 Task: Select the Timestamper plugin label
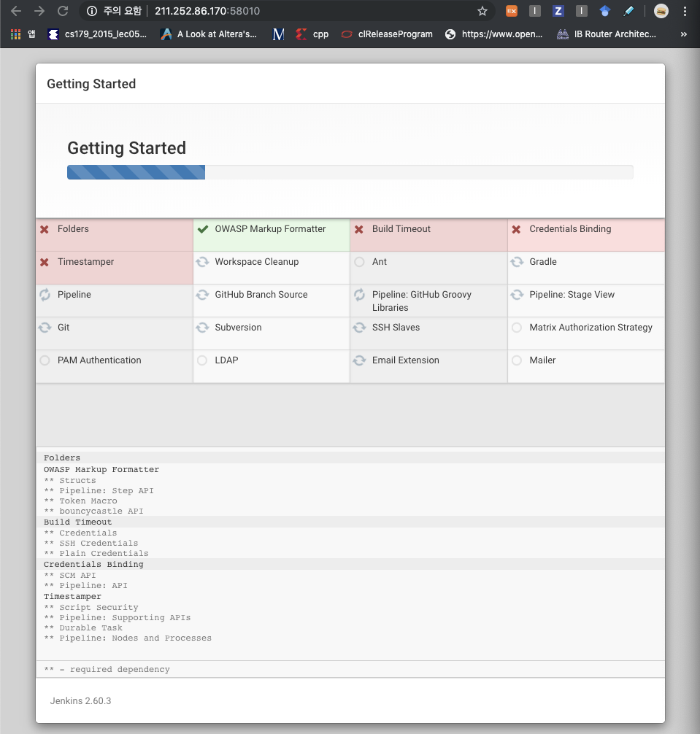point(85,262)
